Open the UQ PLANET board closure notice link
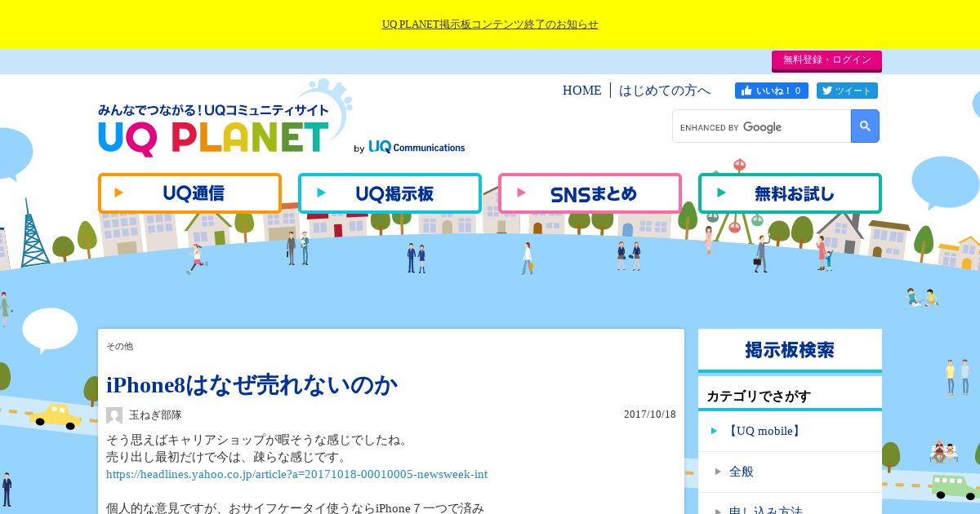This screenshot has width=980, height=514. point(490,24)
